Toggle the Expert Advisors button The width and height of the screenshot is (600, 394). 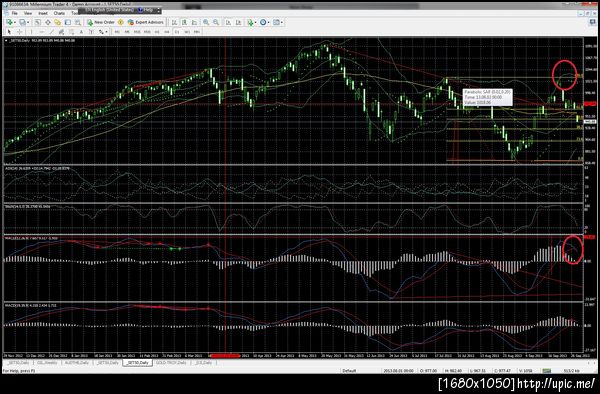[146, 22]
